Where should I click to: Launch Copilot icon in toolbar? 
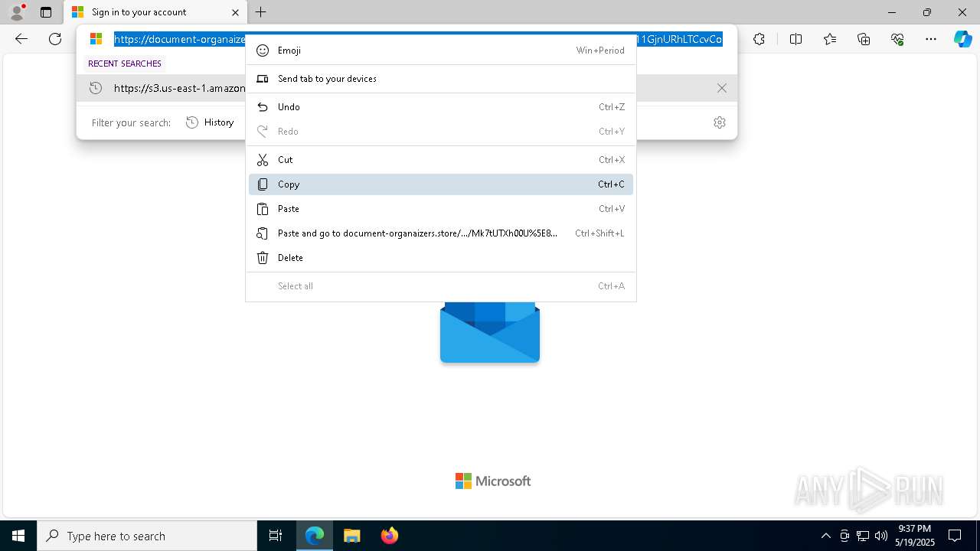[x=962, y=39]
